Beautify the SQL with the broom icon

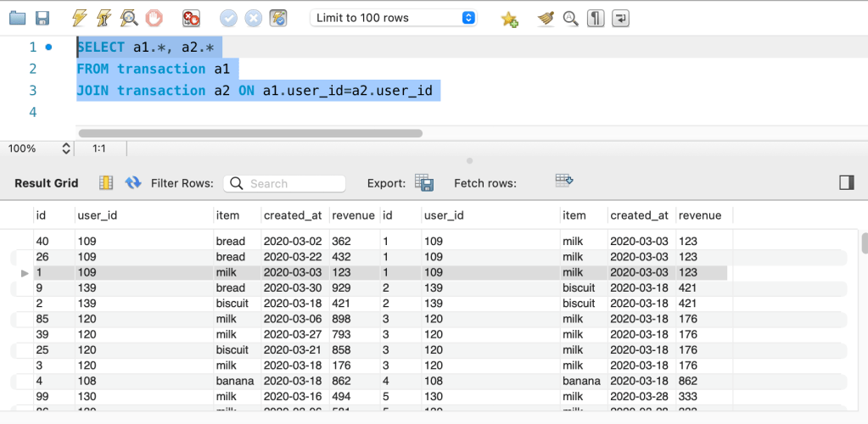pos(546,18)
